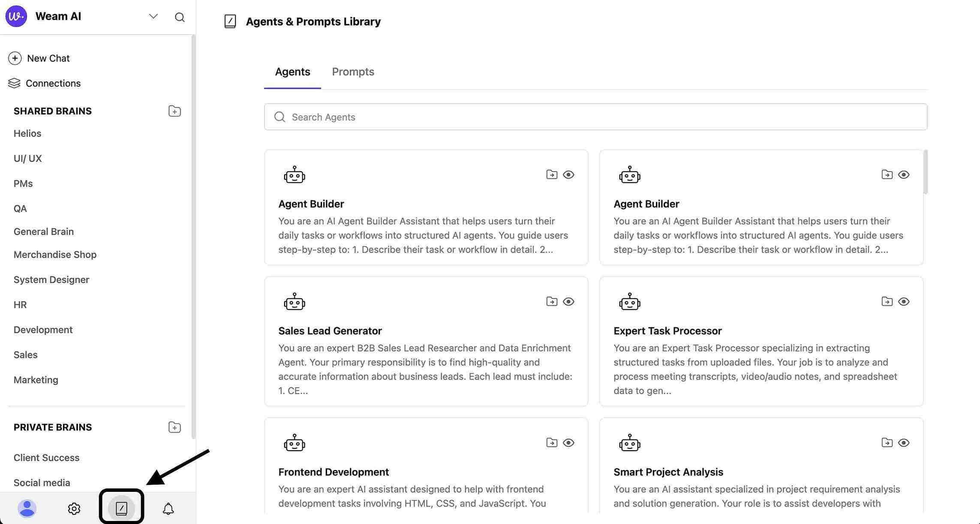The width and height of the screenshot is (980, 524).
Task: Open the Merchandise Shop brain
Action: tap(55, 255)
